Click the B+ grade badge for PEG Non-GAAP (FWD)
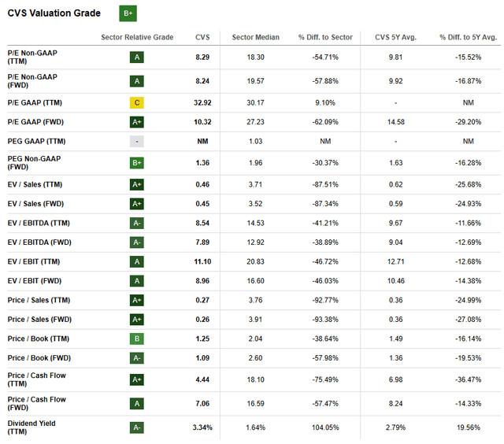The image size is (504, 444). pos(137,163)
